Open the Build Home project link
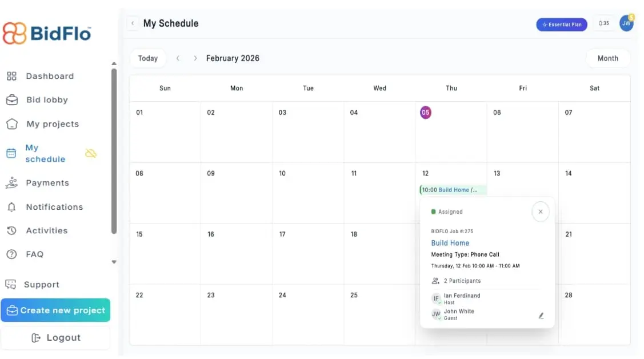 tap(450, 242)
